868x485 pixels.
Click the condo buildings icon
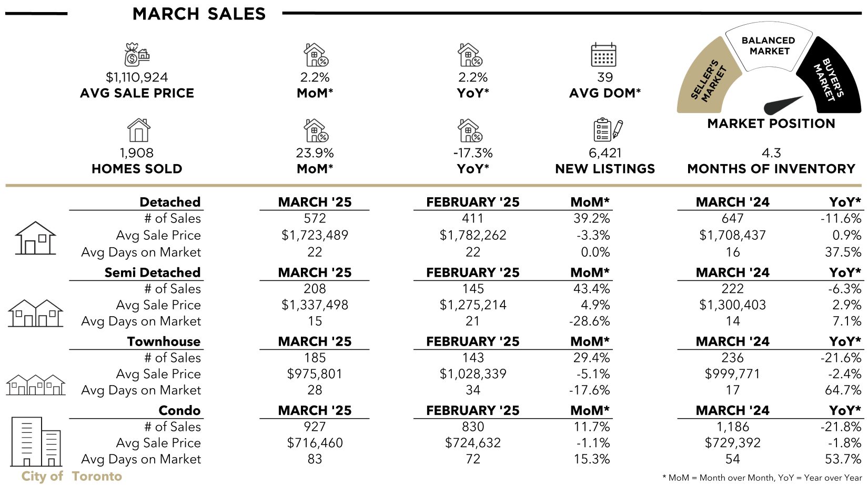click(36, 442)
